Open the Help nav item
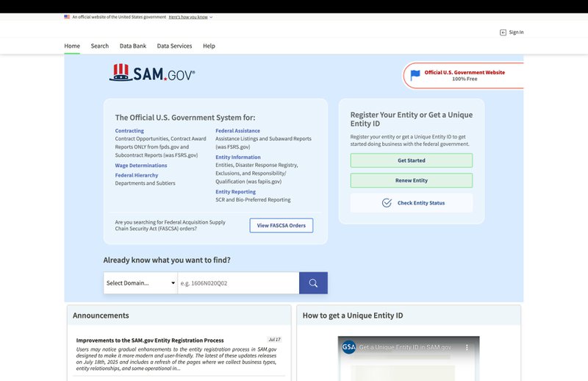The height and width of the screenshot is (381, 588). tap(209, 46)
